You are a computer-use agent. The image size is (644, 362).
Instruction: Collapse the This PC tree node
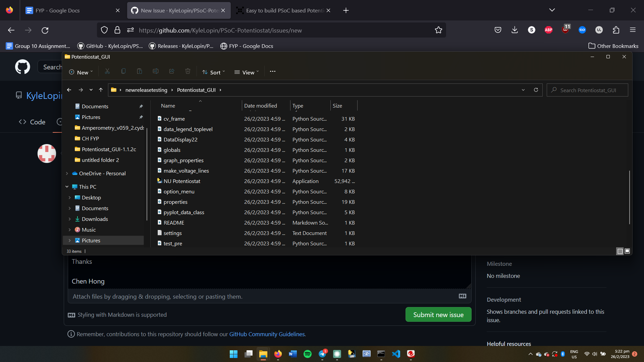[67, 187]
